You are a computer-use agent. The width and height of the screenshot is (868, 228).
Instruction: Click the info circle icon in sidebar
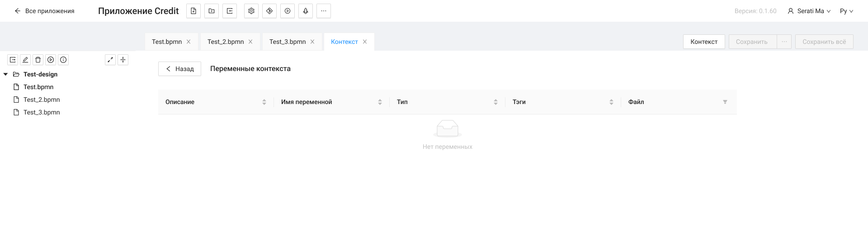[x=63, y=60]
